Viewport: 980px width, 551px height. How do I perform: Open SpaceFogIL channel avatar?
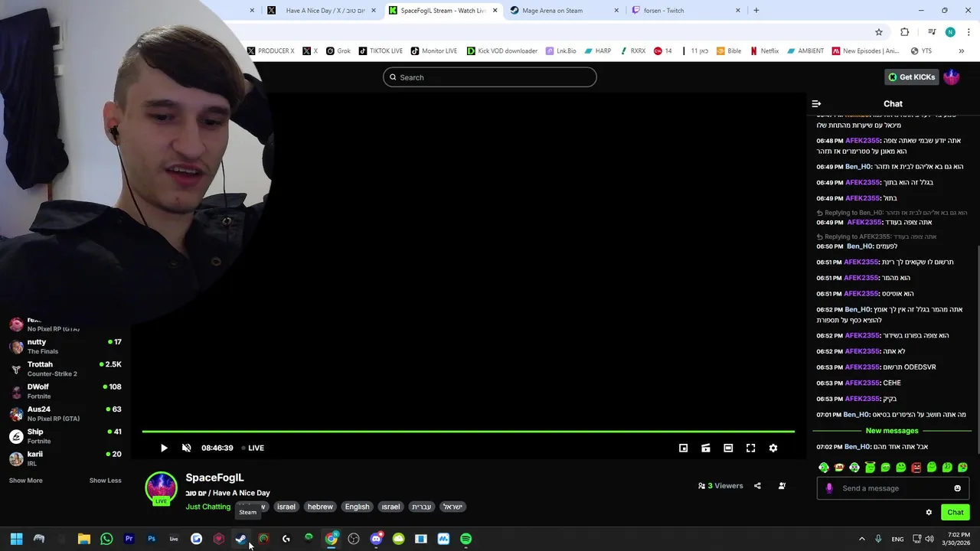coord(161,488)
